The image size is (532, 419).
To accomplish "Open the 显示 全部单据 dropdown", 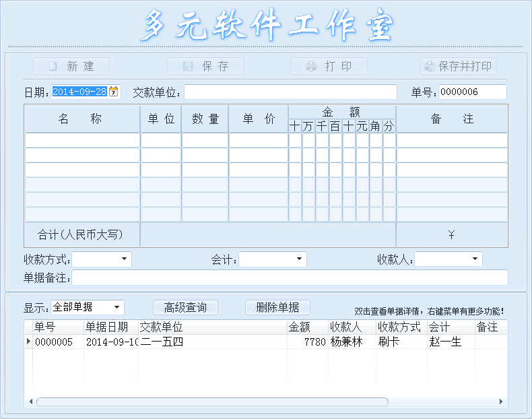I will [117, 307].
